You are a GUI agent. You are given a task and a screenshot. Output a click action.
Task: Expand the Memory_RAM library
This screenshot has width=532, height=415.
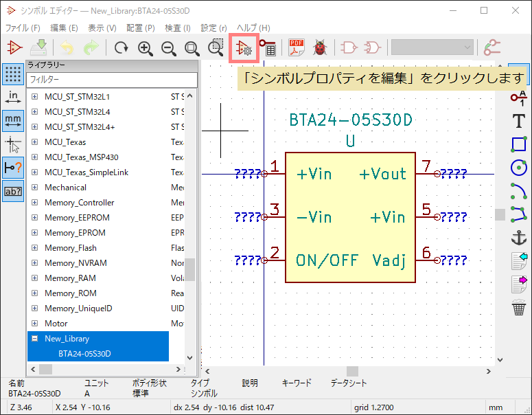(34, 278)
